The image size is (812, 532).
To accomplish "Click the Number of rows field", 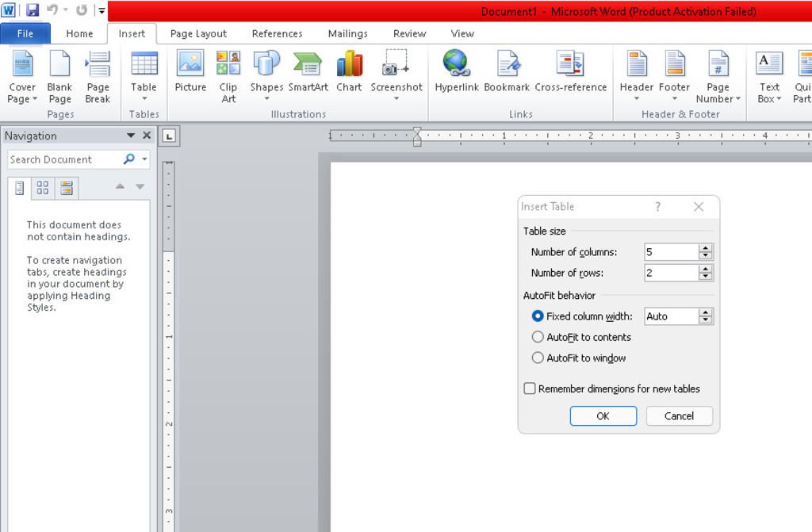I will [671, 273].
